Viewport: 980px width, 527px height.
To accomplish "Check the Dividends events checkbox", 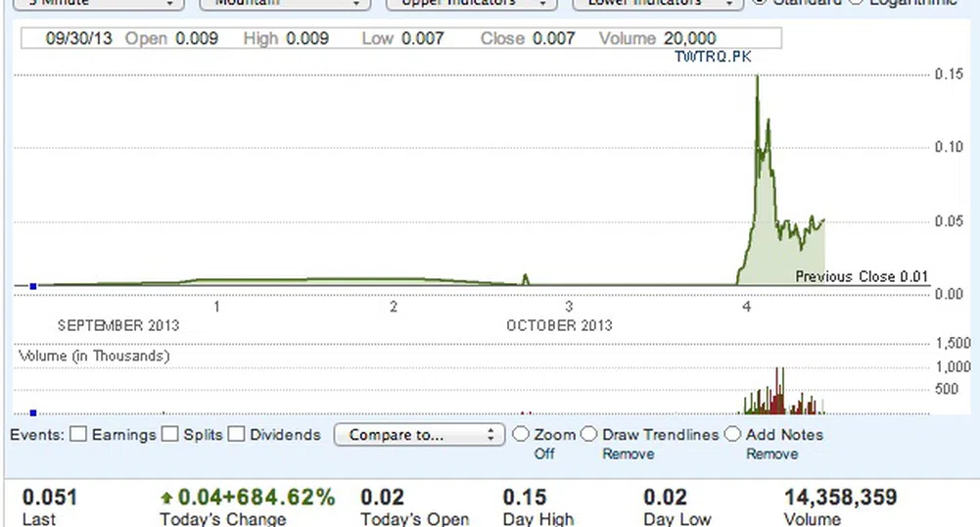I will [236, 434].
